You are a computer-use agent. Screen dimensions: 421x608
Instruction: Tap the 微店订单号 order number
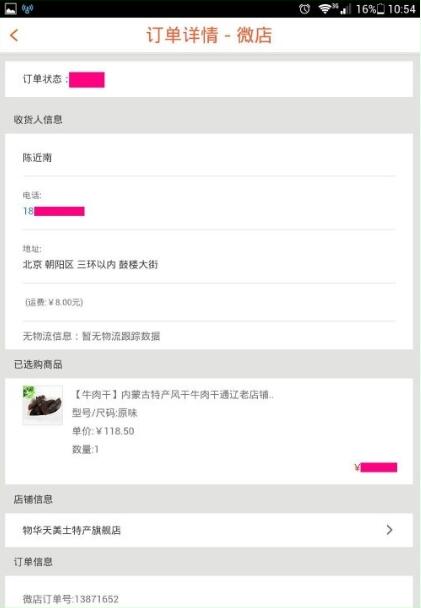[x=71, y=599]
